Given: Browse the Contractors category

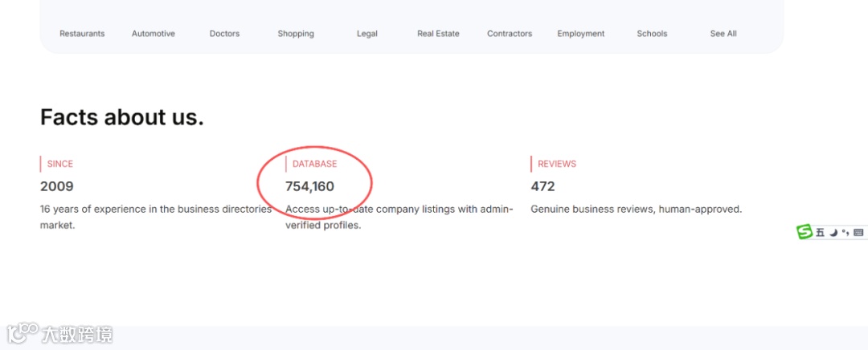Looking at the screenshot, I should click(510, 34).
